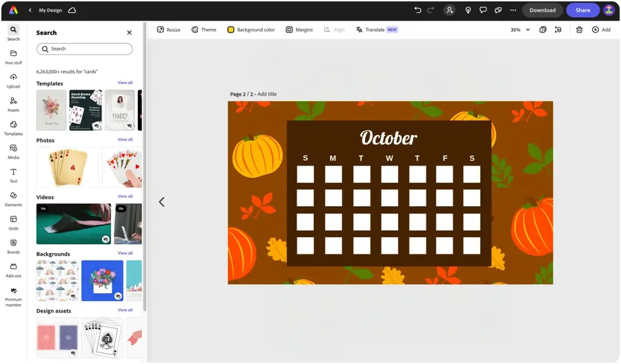Close the Search panel
Screen dimensions: 621x364
coord(129,33)
